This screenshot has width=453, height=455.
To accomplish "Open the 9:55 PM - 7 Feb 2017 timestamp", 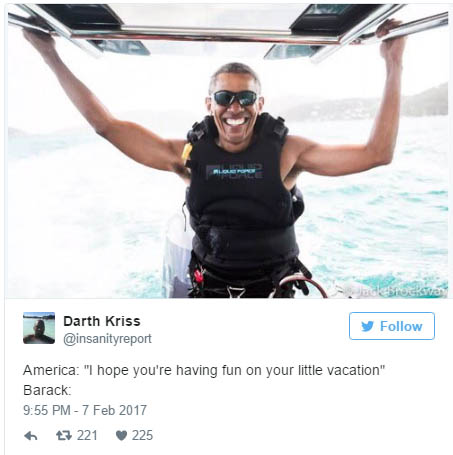I will click(85, 410).
